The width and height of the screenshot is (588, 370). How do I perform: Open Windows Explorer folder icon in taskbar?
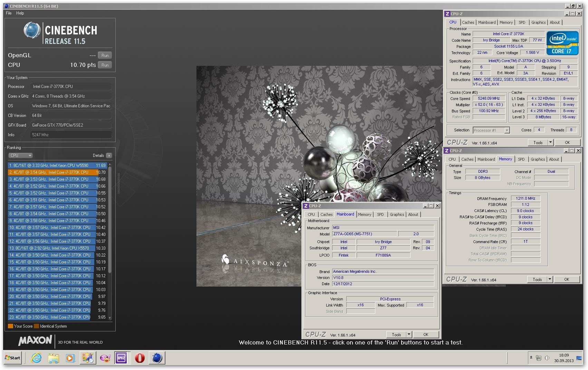53,358
